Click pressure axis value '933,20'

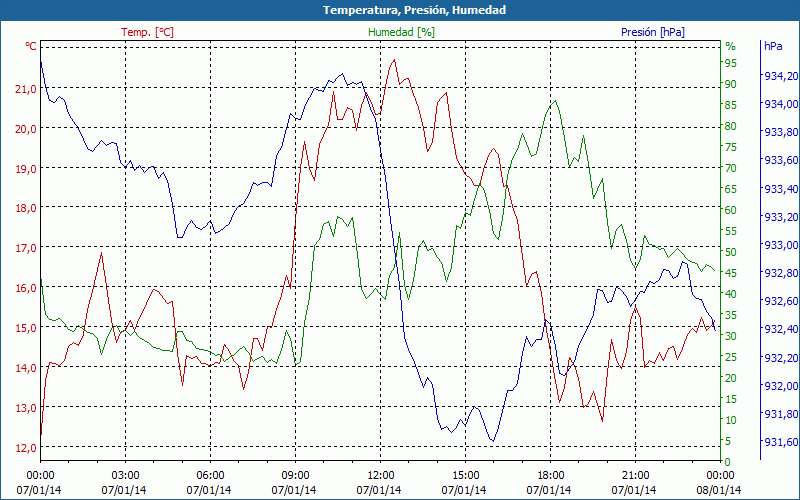(781, 217)
